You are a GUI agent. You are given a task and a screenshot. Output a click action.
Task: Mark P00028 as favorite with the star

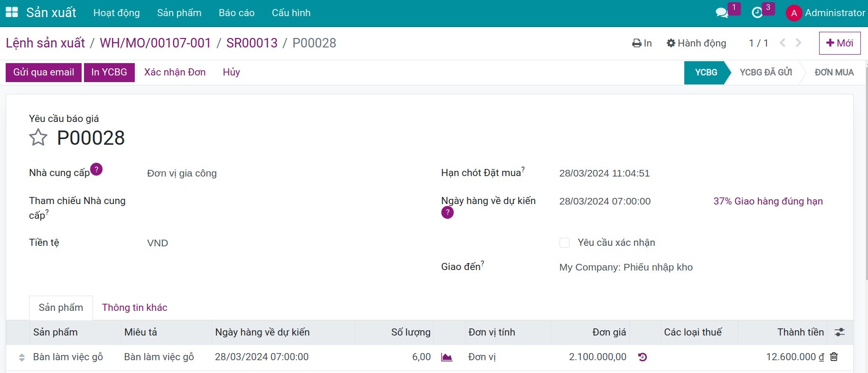click(x=38, y=138)
